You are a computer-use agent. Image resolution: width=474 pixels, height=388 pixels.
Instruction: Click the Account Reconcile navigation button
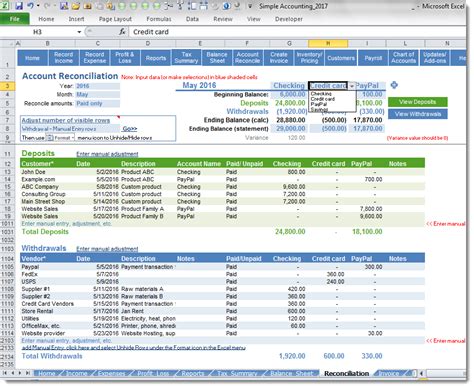[x=247, y=58]
